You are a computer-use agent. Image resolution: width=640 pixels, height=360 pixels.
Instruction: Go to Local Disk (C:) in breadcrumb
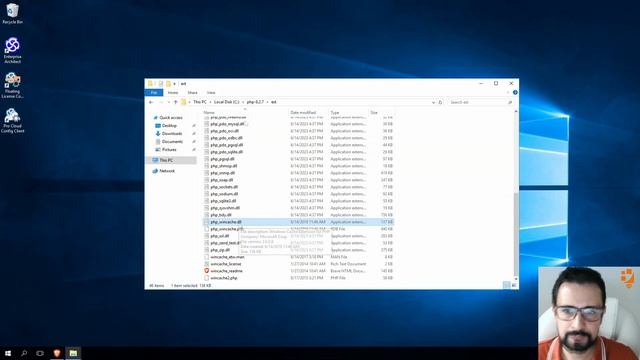coord(227,102)
